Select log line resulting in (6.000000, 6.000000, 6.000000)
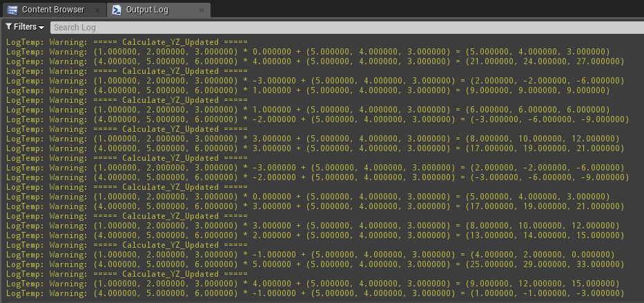This screenshot has height=303, width=644. 308,110
